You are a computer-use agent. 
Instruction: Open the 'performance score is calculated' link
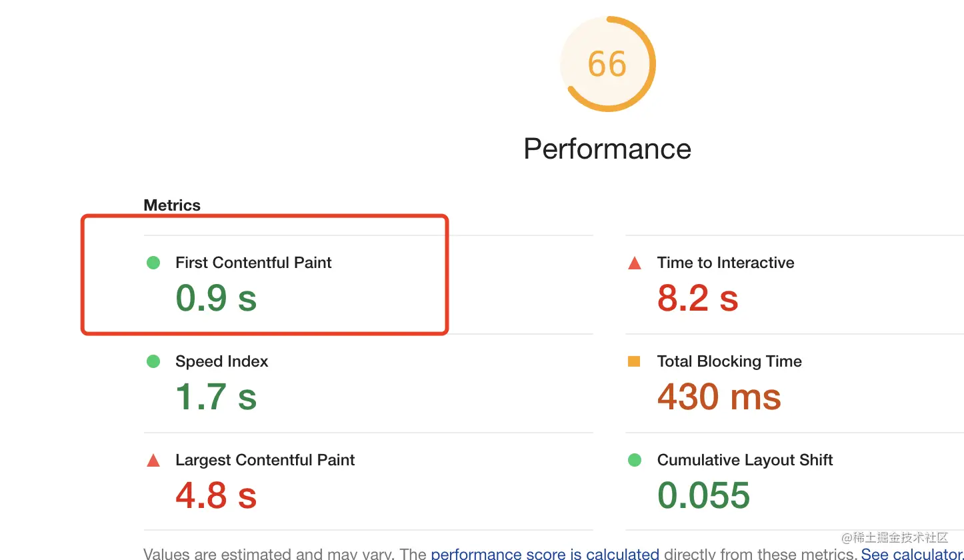pyautogui.click(x=545, y=553)
